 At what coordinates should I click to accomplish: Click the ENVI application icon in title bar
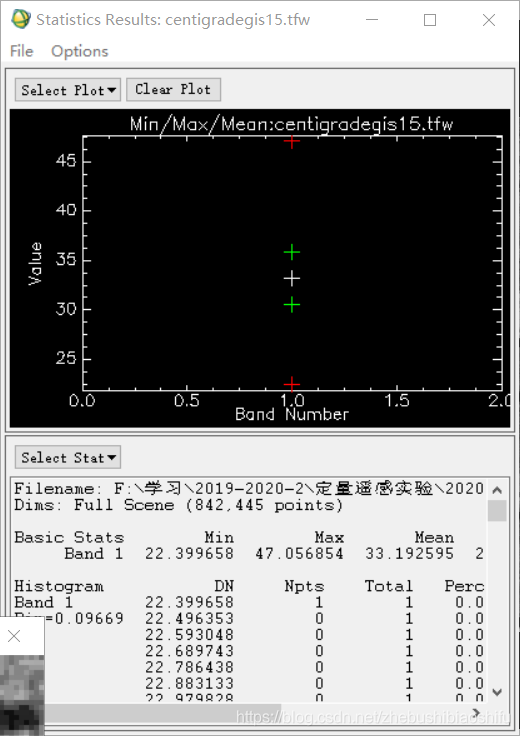point(21,19)
